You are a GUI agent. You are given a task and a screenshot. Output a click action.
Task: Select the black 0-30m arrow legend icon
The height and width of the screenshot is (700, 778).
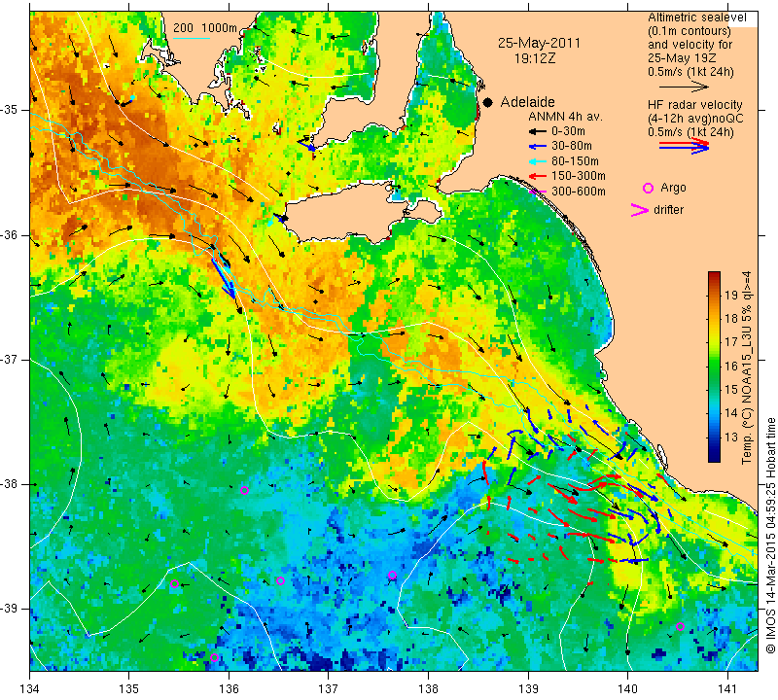click(537, 132)
